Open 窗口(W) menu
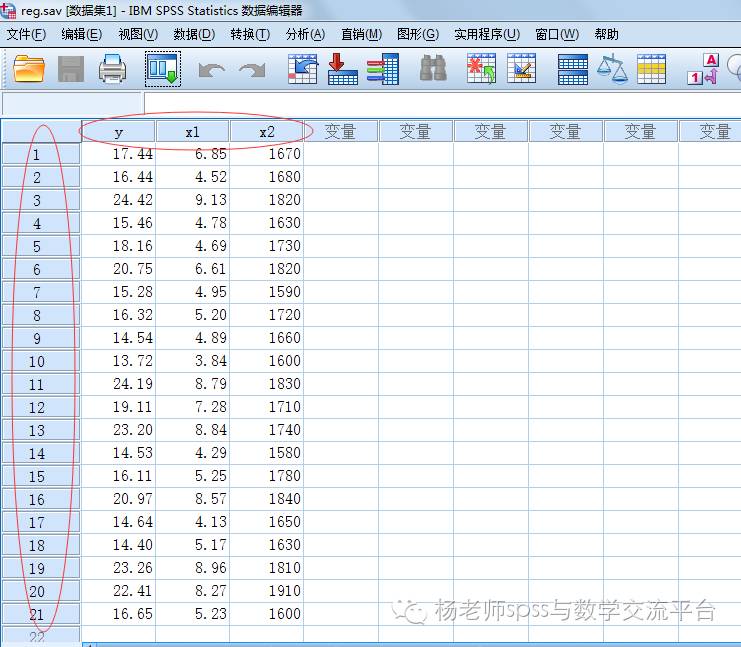Image resolution: width=741 pixels, height=647 pixels. [x=557, y=34]
